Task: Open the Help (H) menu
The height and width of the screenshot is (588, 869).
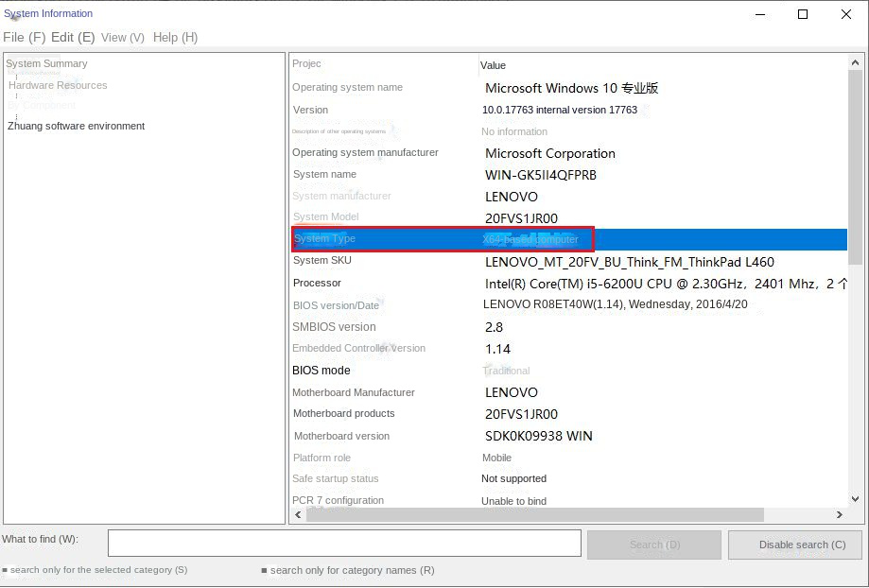Action: (175, 37)
